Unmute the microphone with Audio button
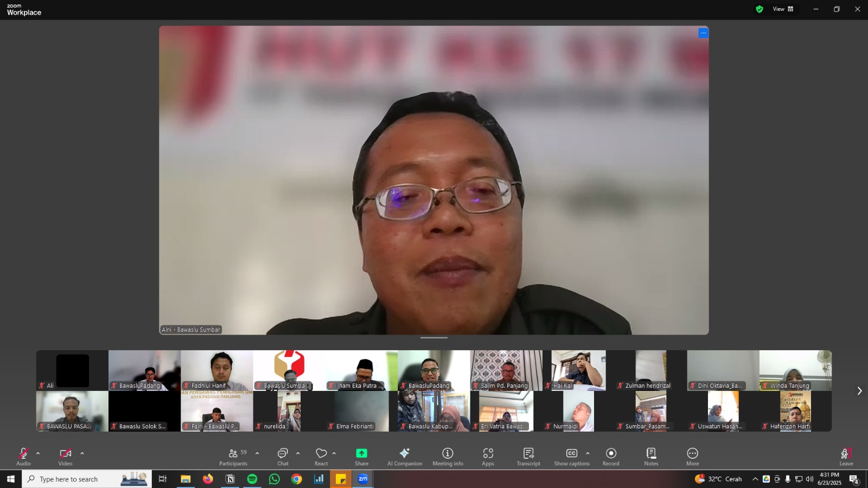This screenshot has width=868, height=488. tap(23, 456)
